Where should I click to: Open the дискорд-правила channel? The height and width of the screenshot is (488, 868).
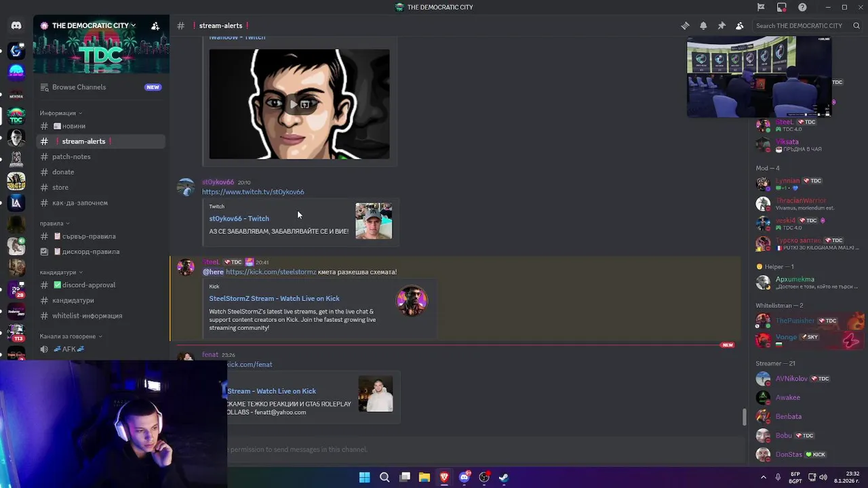click(100, 251)
